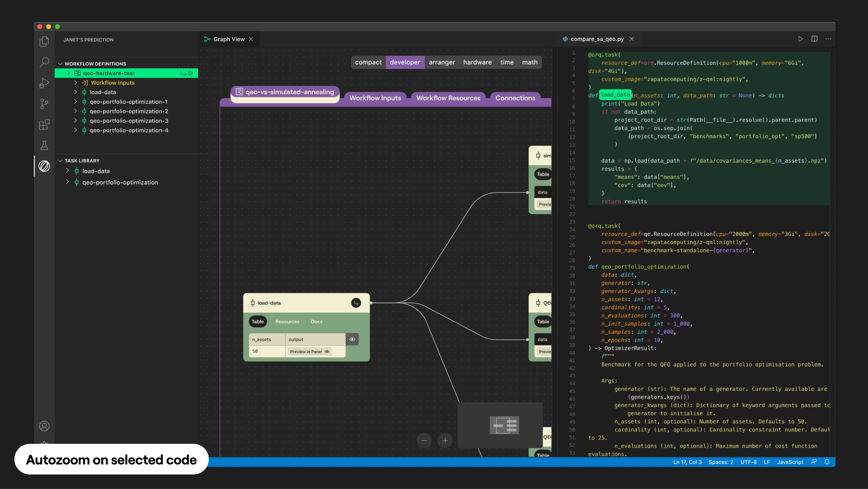
Task: Expand qeo-portfolio-optimization-3 item
Action: tap(75, 121)
